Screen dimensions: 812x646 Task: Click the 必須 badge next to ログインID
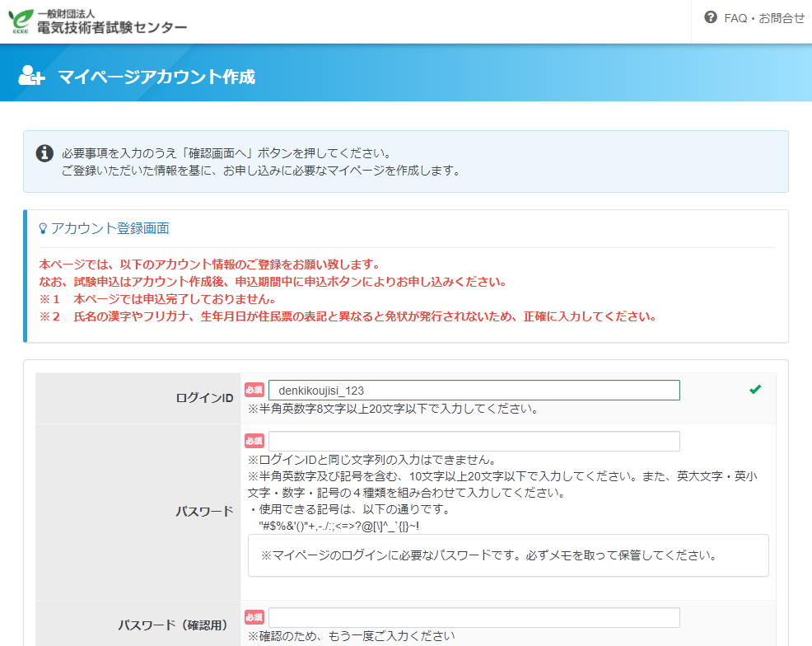[254, 390]
